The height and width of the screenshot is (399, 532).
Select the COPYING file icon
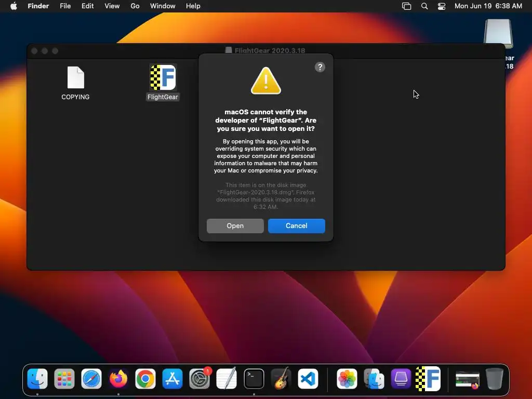click(x=75, y=78)
